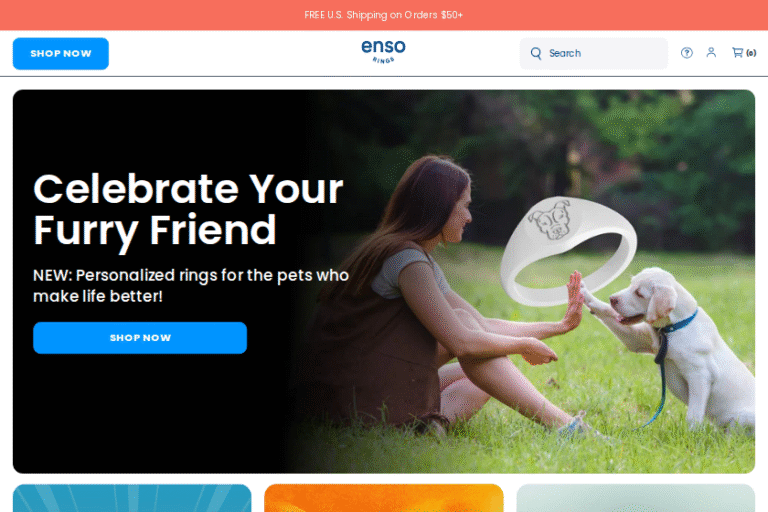The height and width of the screenshot is (512, 768).
Task: Click the search magnifier icon
Action: click(x=536, y=53)
